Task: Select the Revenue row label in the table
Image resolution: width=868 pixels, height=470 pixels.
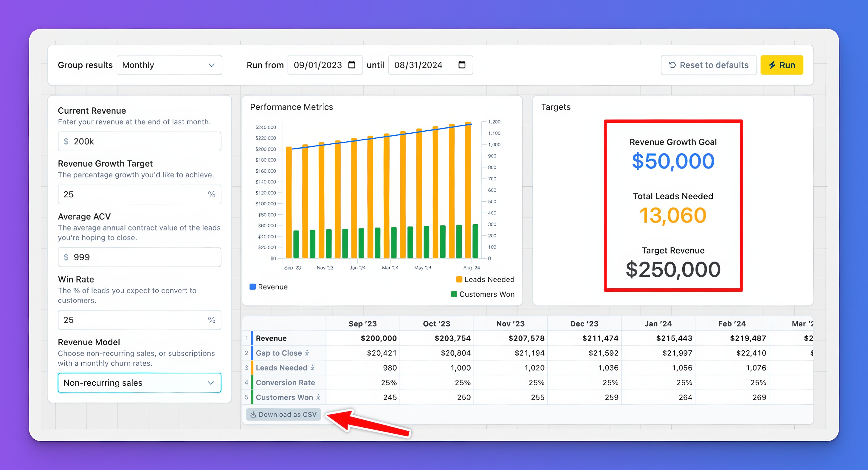Action: [x=271, y=338]
